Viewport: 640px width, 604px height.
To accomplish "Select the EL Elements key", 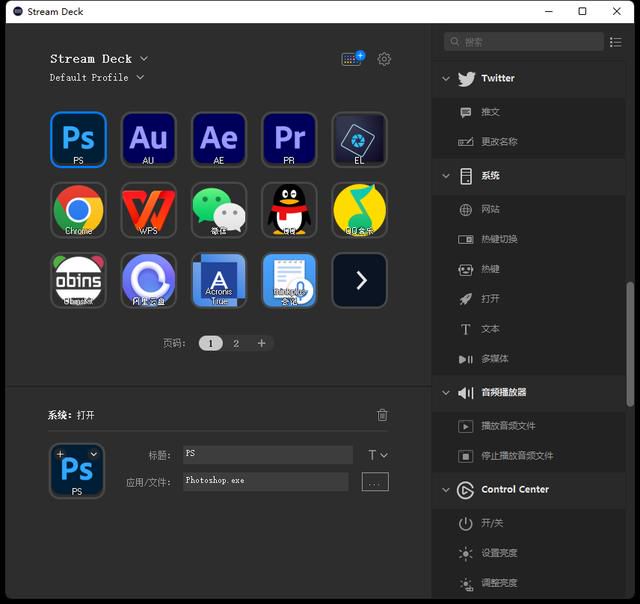I will click(359, 140).
